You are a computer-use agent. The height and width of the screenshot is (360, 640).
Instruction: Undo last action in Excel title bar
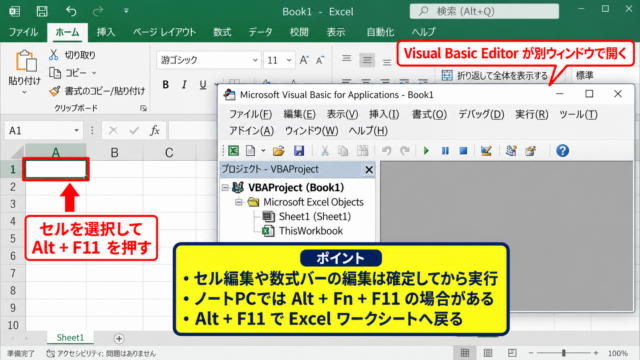coord(71,11)
